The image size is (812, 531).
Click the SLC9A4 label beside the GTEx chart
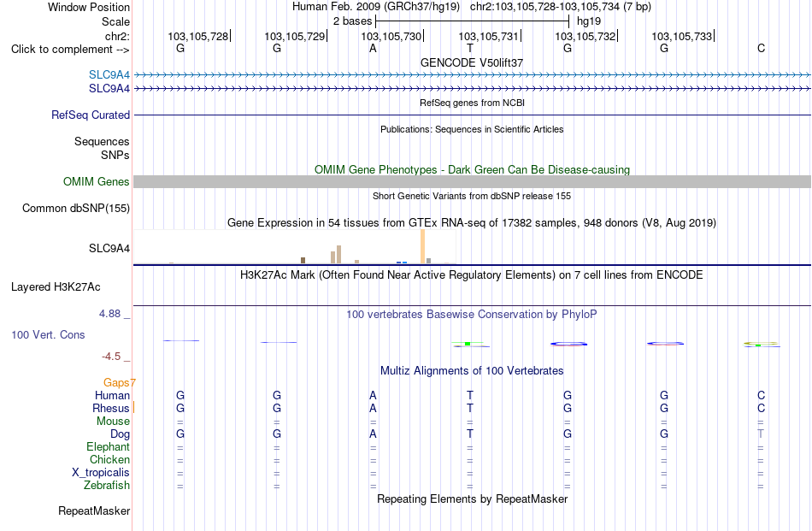[109, 248]
